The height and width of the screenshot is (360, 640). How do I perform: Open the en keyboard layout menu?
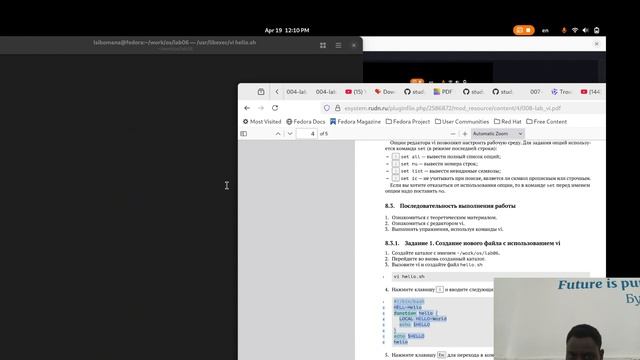545,30
